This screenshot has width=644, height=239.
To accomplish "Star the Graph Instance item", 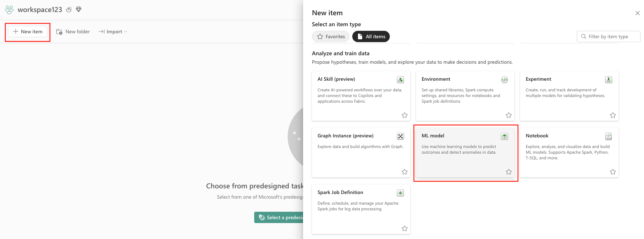I will pos(405,172).
